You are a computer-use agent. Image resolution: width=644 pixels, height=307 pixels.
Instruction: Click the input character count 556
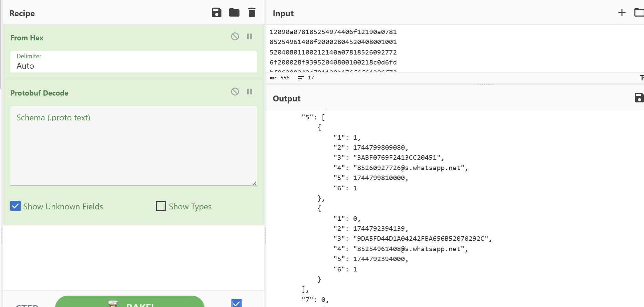[285, 78]
